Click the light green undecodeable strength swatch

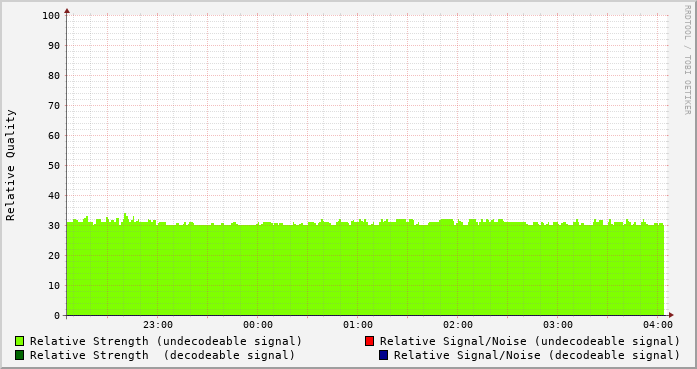tap(20, 341)
